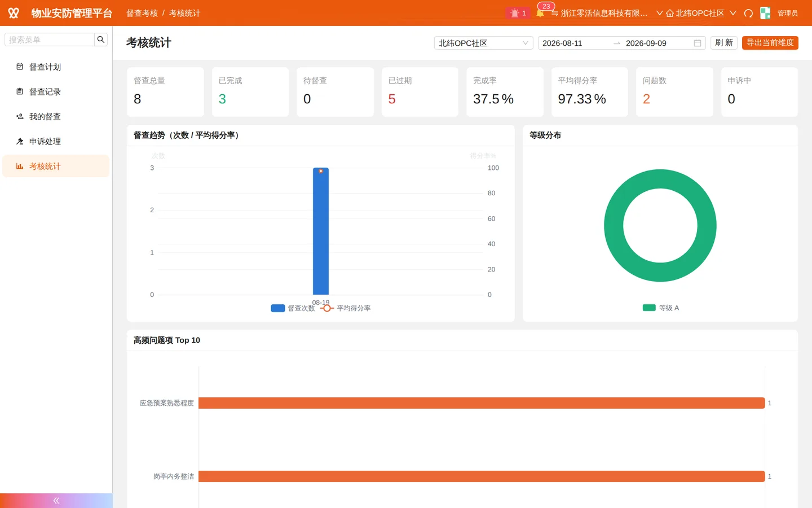Toggle the 等级 A legend in the donut chart

point(660,308)
